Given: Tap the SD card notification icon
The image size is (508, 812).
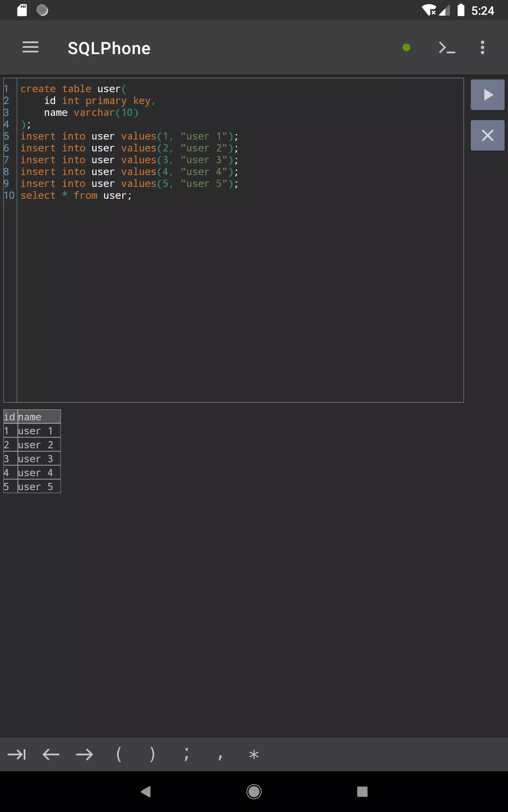Looking at the screenshot, I should point(22,10).
